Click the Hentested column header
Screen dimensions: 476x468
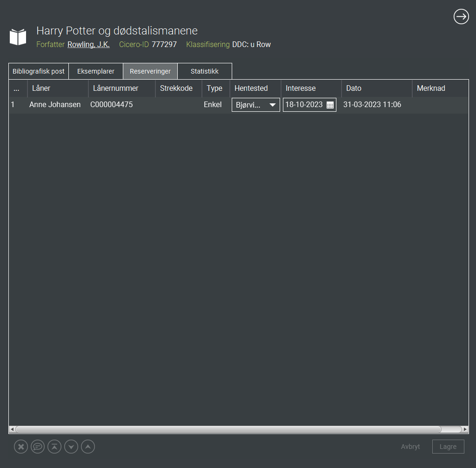(x=255, y=88)
